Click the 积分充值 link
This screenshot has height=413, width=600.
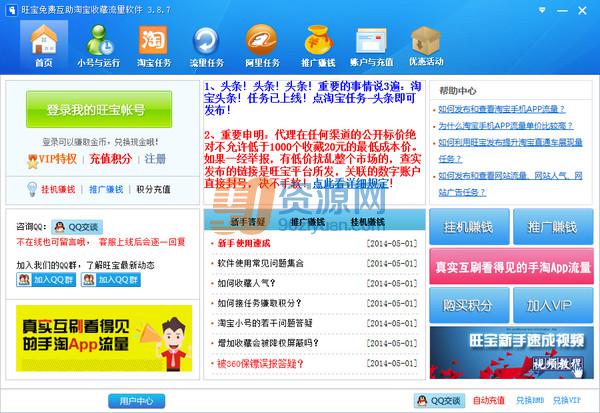[153, 189]
